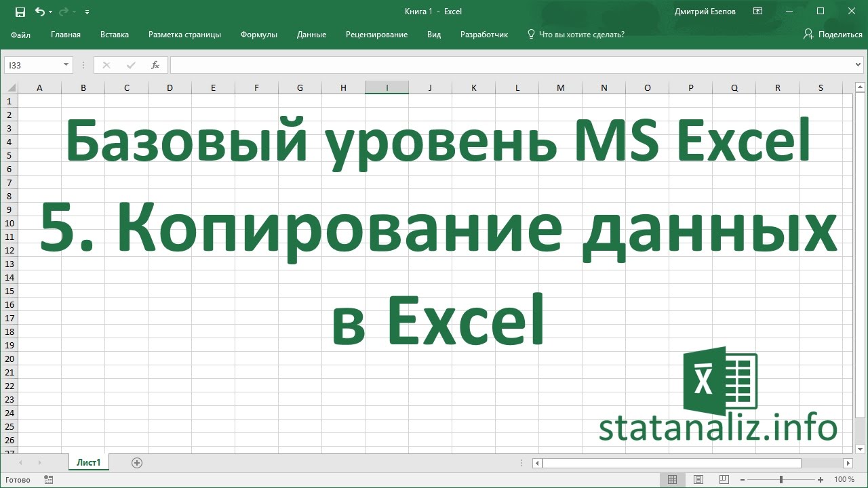Screen dimensions: 868x488
Task: Open Ribbon display options icon
Action: [x=757, y=12]
